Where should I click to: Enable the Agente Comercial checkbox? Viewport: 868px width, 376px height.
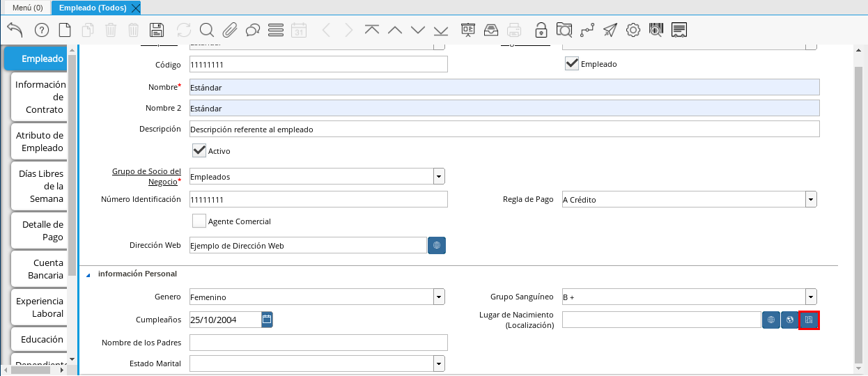[x=199, y=221]
